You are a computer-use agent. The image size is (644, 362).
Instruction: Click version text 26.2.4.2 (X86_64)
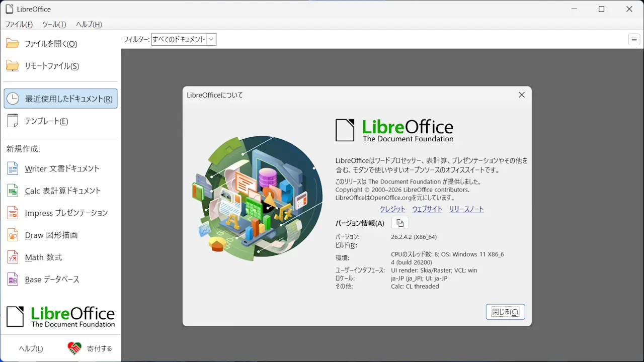tap(414, 236)
